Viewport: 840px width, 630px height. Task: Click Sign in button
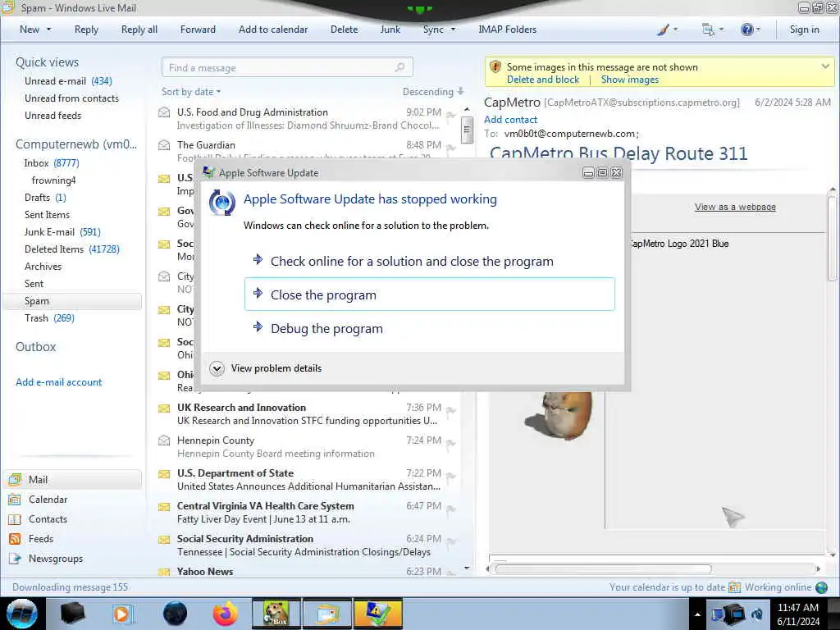click(x=804, y=30)
